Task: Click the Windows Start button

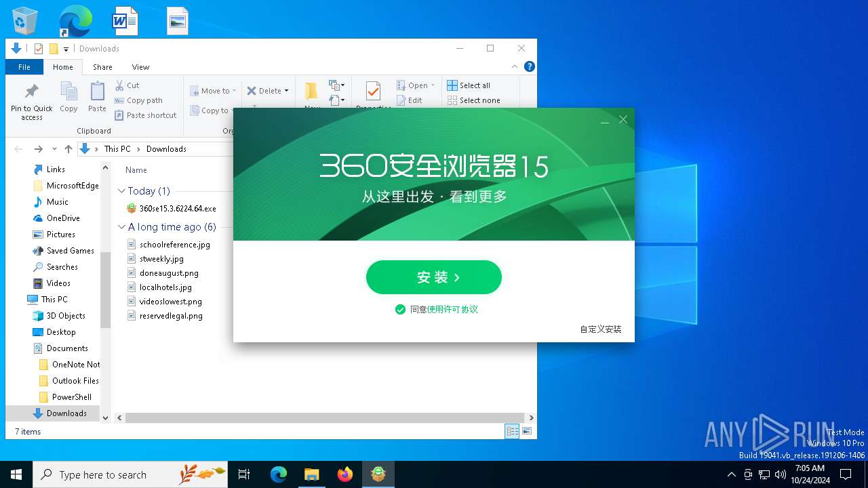Action: click(x=16, y=474)
